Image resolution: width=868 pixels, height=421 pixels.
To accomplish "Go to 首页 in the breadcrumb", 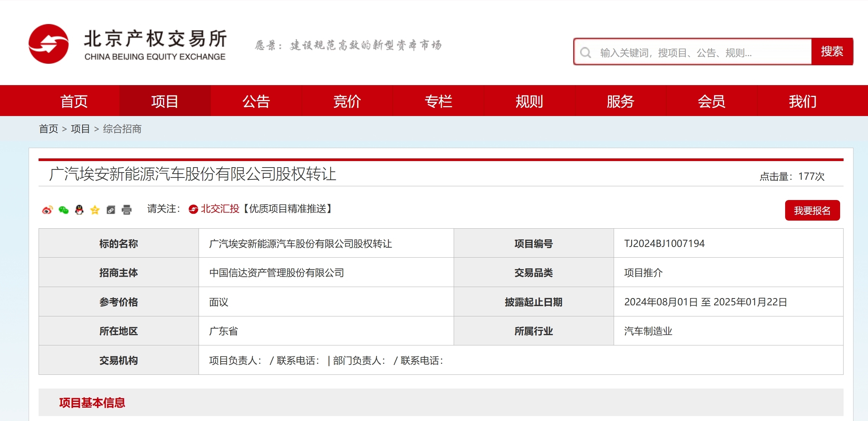I will point(48,129).
